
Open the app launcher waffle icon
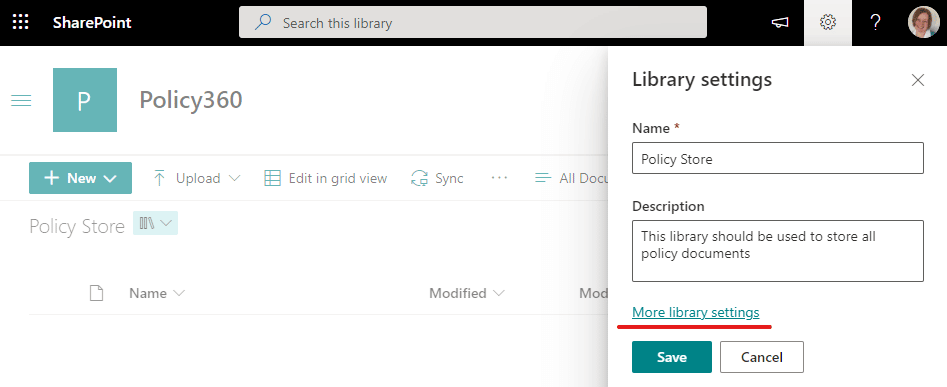[x=21, y=23]
